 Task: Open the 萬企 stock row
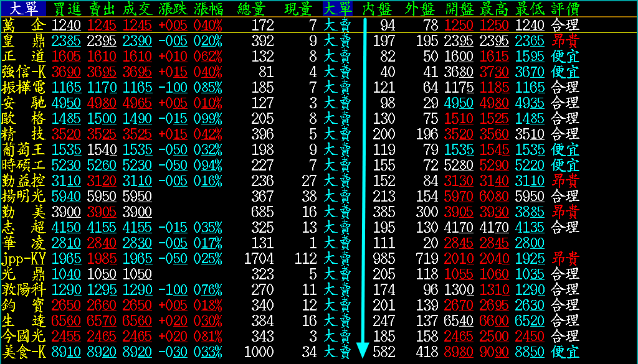pos(23,25)
